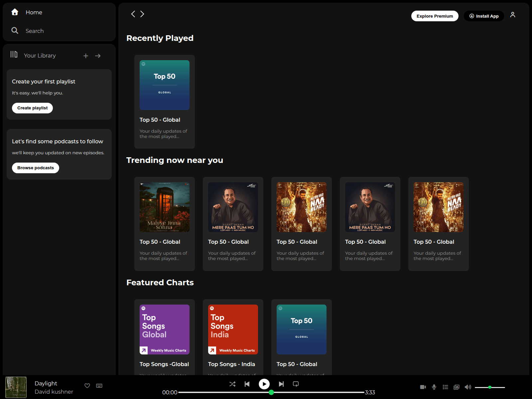Open Top Songs India chart cover
Viewport: 532px width, 399px height.
tap(233, 330)
